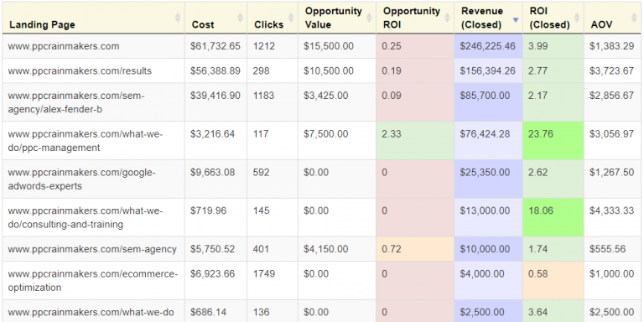Screen dimensions: 644x322
Task: Click the Revenue (Closed) header label
Action: tap(482, 18)
